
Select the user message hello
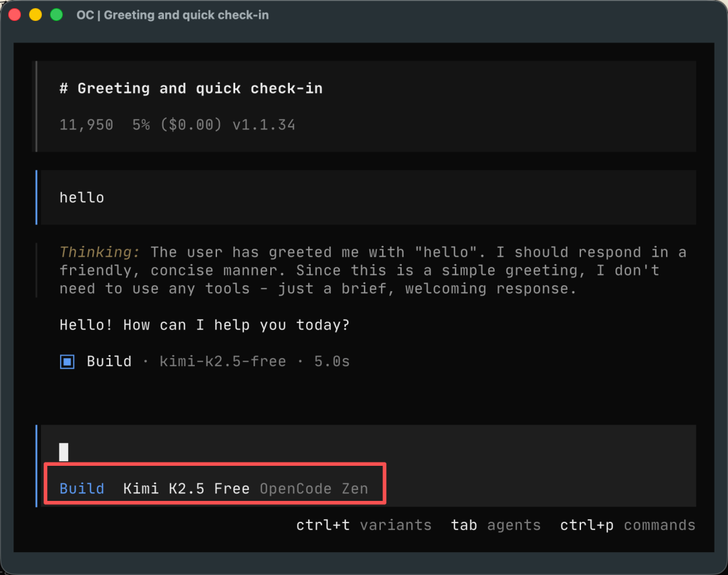point(82,198)
